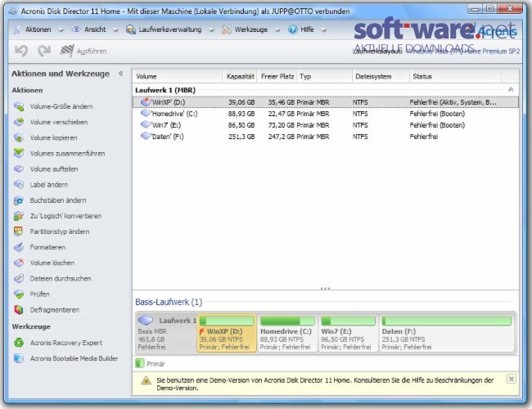
Task: Open the Hilfe menu dropdown arrow
Action: point(323,30)
